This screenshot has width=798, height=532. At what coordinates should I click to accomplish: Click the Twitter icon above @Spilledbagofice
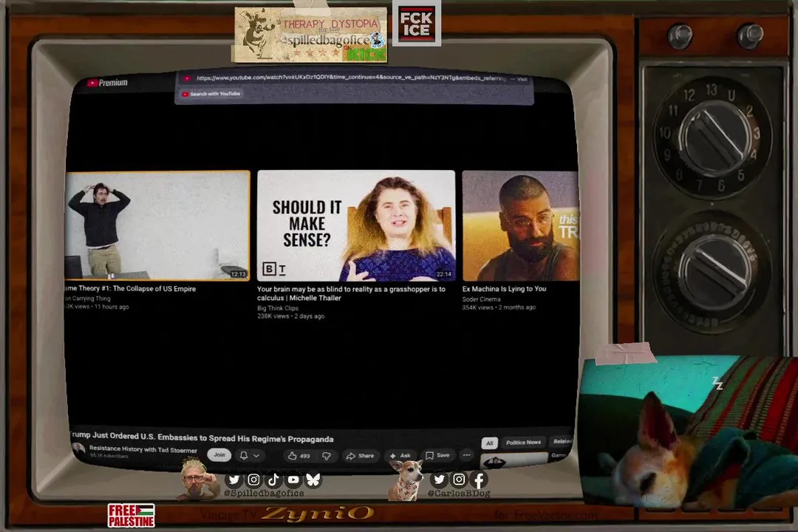click(x=233, y=480)
